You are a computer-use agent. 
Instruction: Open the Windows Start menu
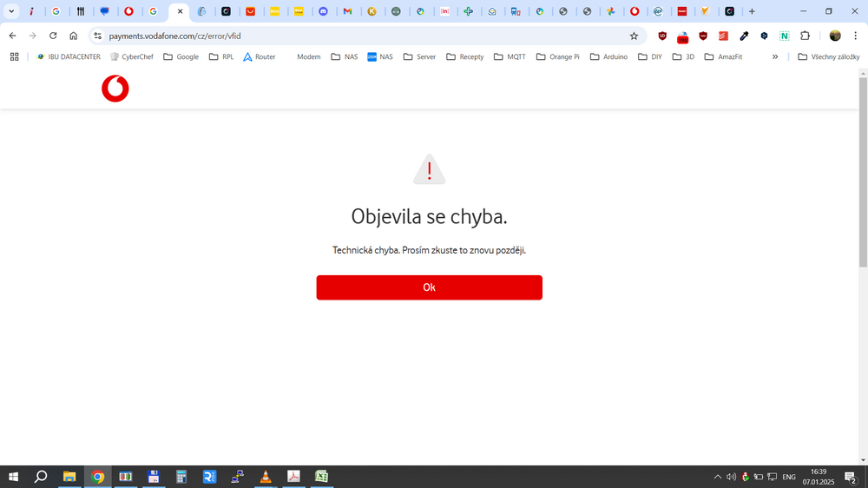click(x=13, y=477)
